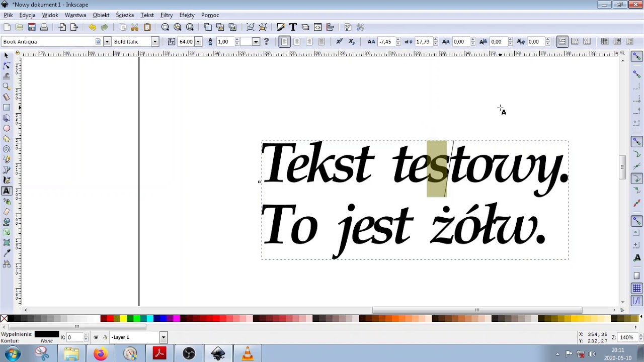Toggle align text left

point(285,42)
